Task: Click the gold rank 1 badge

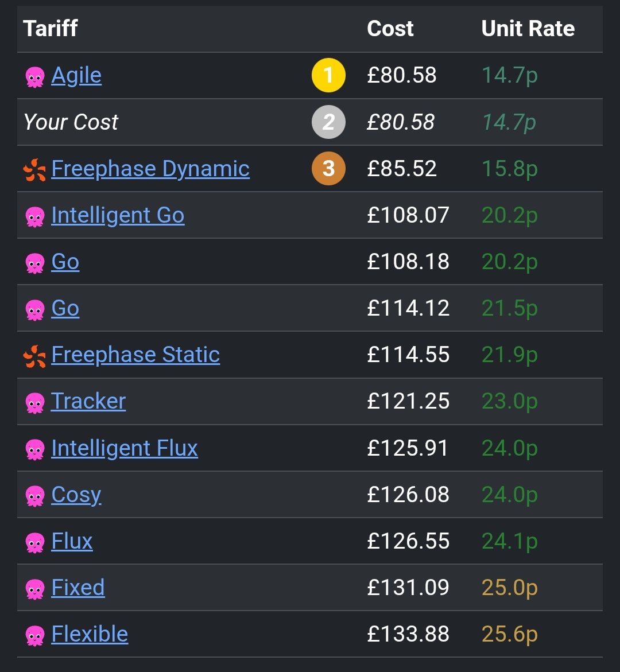Action: coord(328,76)
